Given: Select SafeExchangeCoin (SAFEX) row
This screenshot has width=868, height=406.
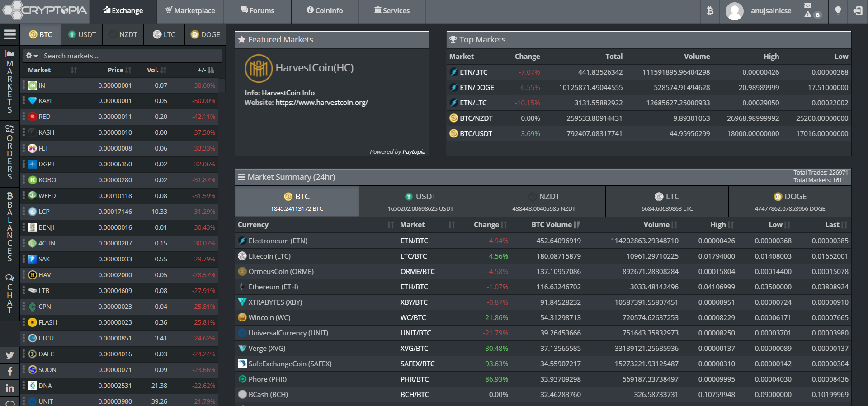Looking at the screenshot, I should click(543, 364).
